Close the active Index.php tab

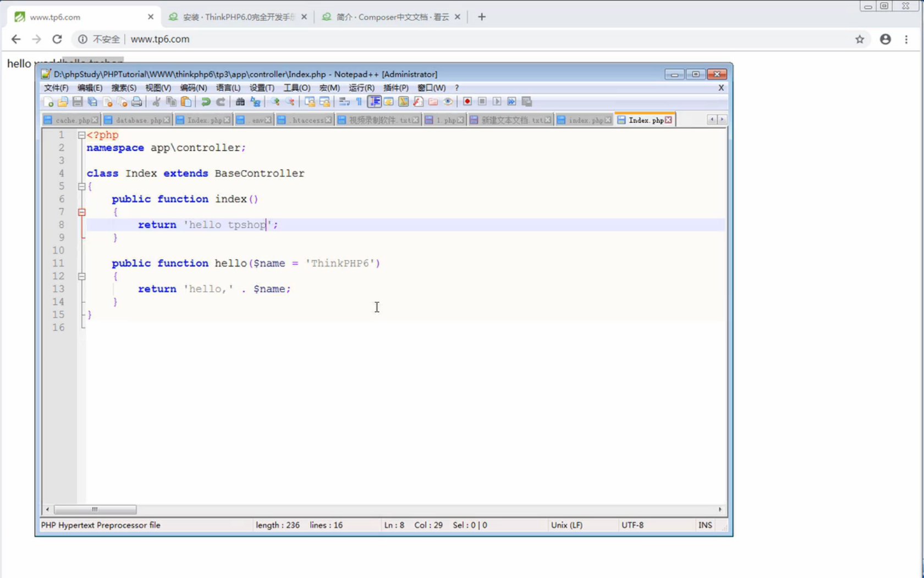(669, 120)
